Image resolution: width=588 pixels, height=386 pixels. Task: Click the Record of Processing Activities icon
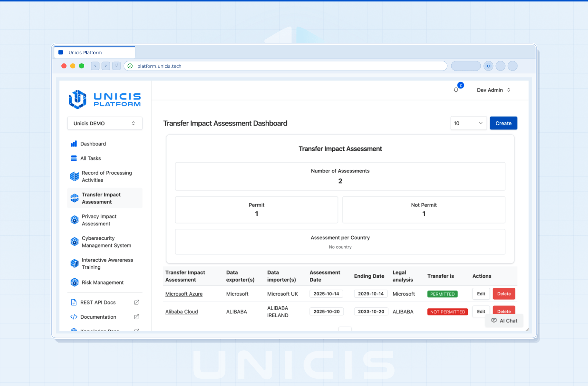coord(75,176)
